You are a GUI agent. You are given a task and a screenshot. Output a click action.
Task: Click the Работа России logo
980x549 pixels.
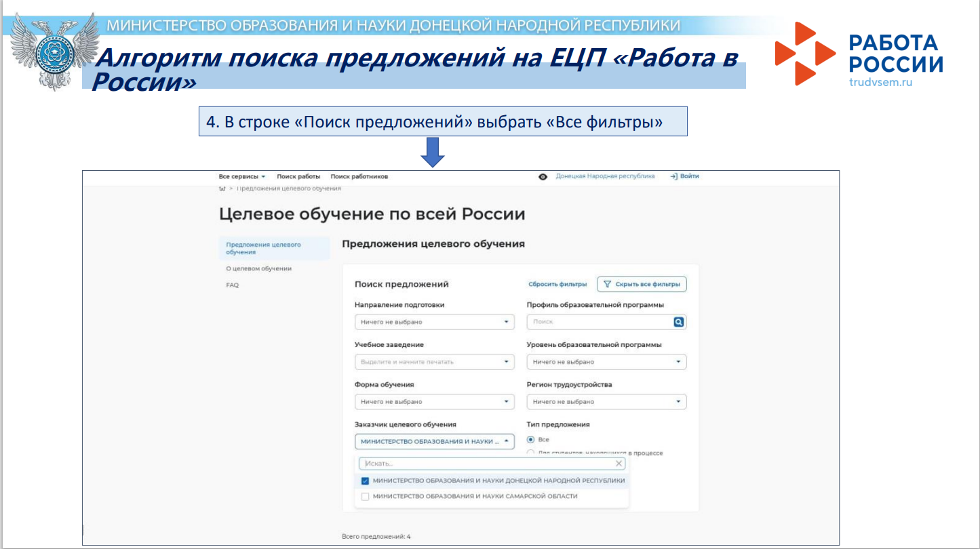point(859,54)
